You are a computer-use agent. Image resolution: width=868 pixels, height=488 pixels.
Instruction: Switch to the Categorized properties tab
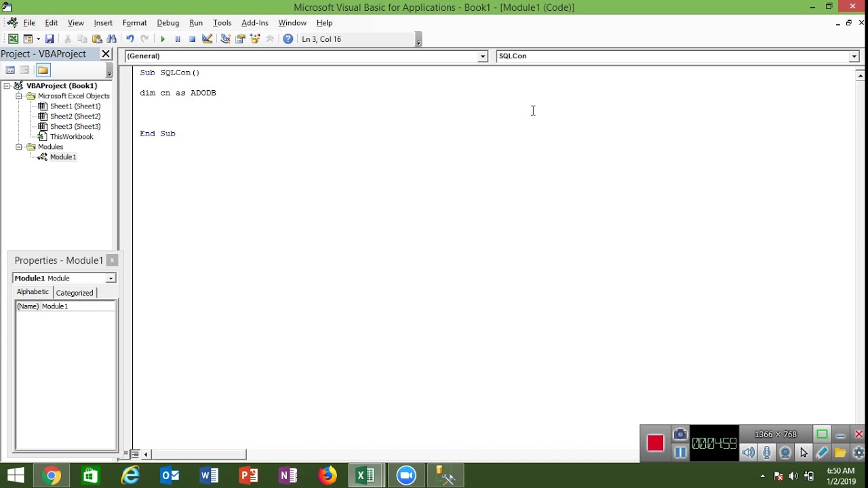pyautogui.click(x=75, y=293)
